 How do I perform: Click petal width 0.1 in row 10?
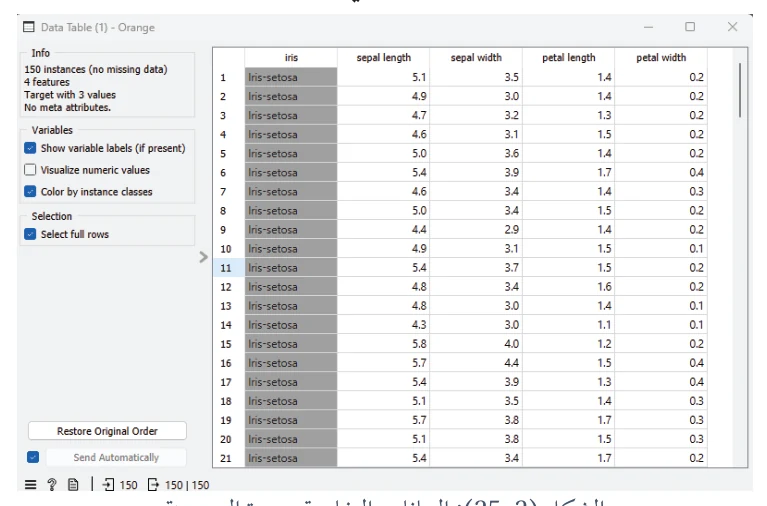point(661,249)
